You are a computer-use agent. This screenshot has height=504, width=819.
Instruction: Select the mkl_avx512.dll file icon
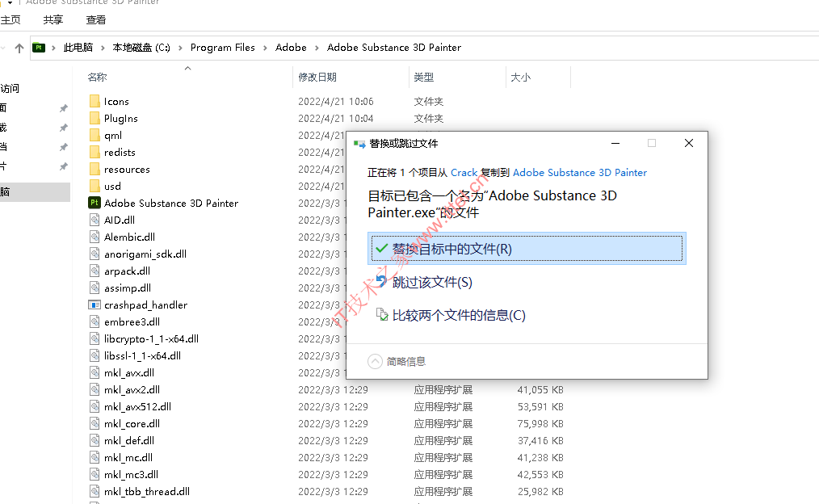(94, 407)
